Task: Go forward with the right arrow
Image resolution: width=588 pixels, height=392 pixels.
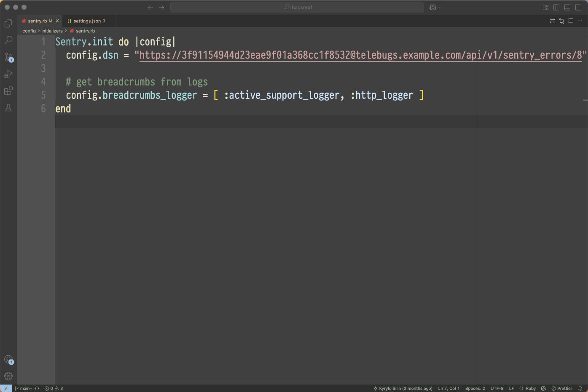Action: [161, 7]
